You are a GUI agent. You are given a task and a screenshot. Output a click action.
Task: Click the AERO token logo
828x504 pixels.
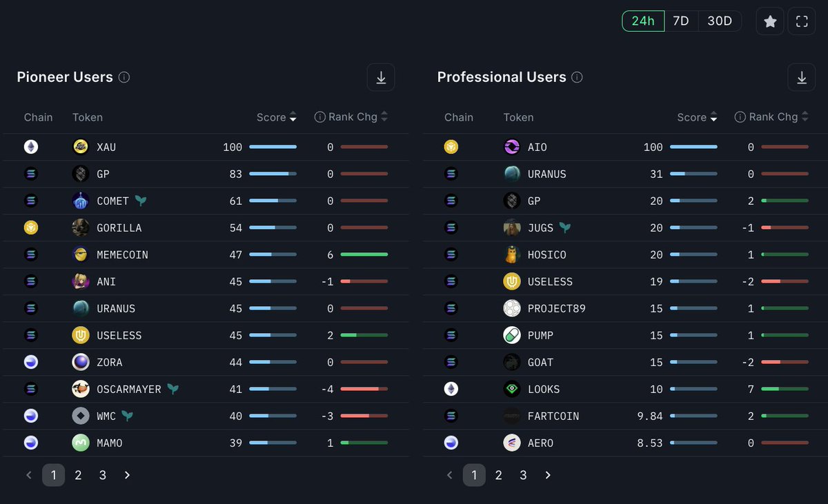click(x=512, y=443)
